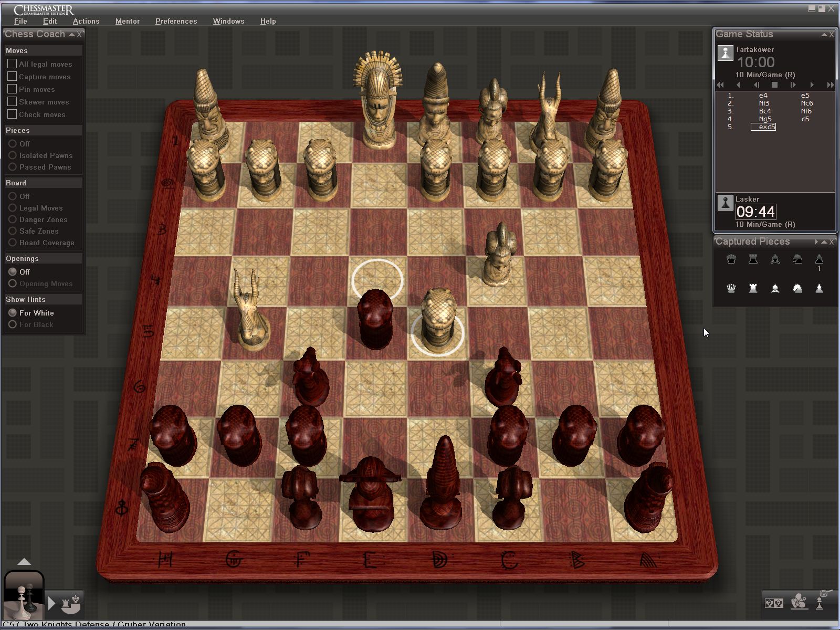The width and height of the screenshot is (840, 630).
Task: Click the black pawn avatar beside Lasker
Action: (725, 203)
